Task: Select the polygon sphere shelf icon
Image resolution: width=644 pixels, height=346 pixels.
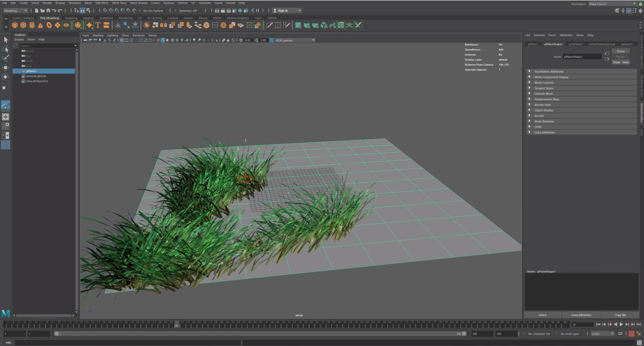Action: 15,25
